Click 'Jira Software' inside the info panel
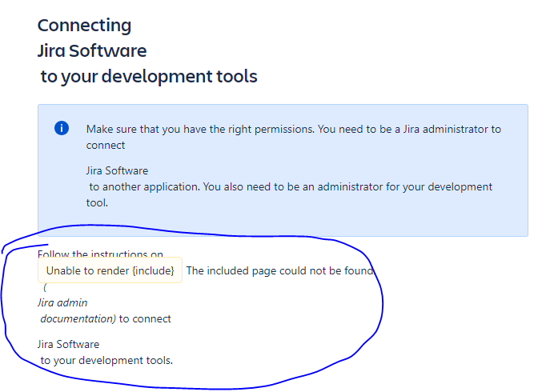554x392 pixels. click(117, 170)
